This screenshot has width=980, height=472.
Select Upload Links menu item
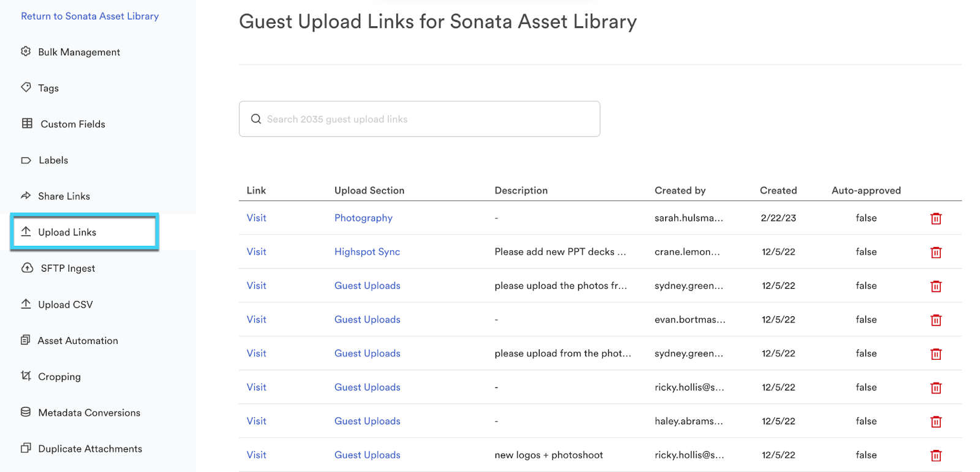click(x=67, y=232)
